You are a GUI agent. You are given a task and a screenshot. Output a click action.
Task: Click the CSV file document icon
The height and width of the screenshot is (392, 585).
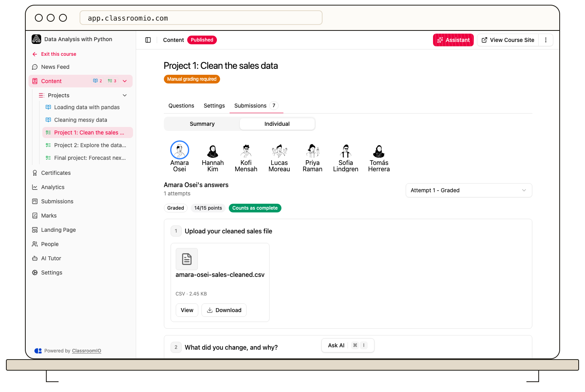coord(187,259)
